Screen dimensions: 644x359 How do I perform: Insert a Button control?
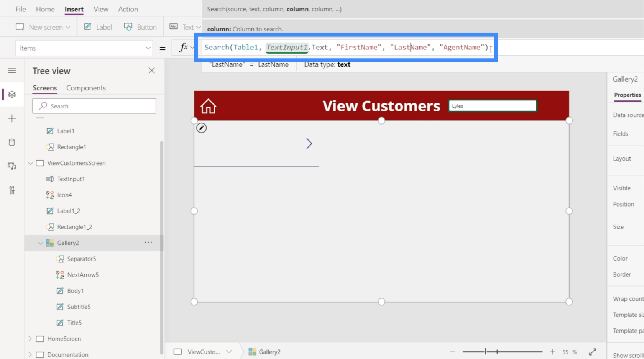[140, 27]
